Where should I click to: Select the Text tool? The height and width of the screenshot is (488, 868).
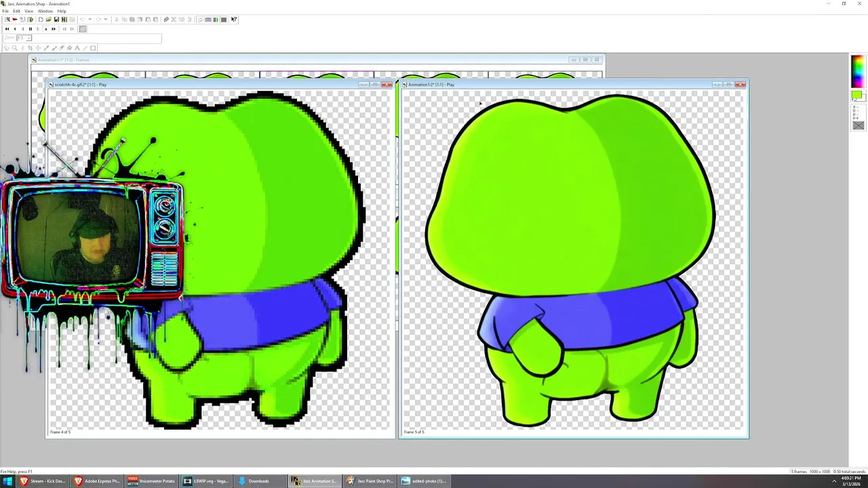point(77,48)
